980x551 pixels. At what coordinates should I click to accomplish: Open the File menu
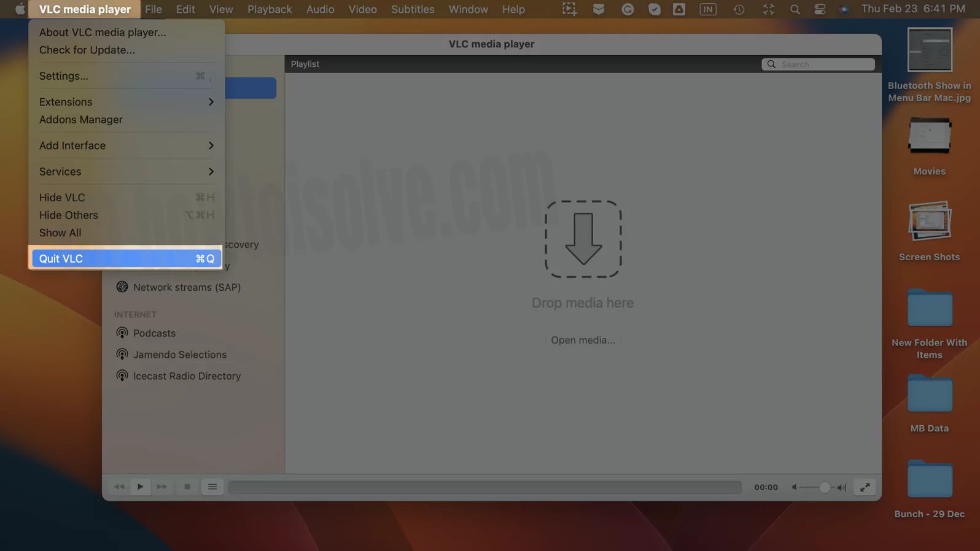154,9
